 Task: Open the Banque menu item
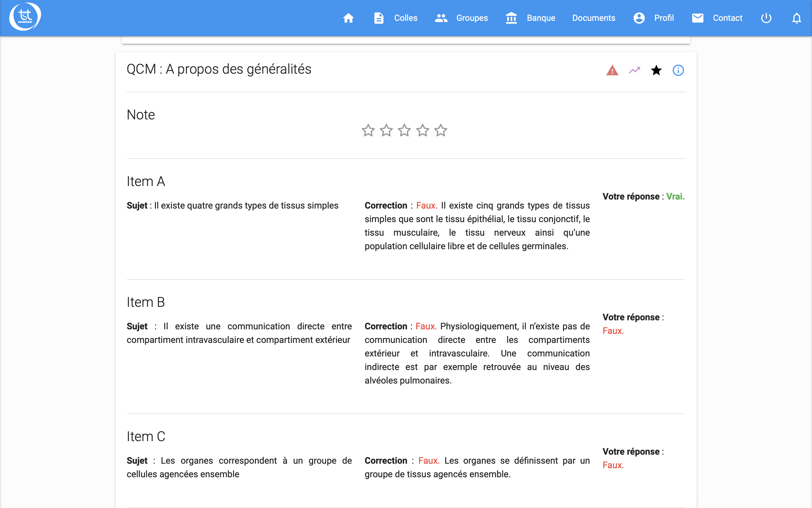(x=541, y=18)
